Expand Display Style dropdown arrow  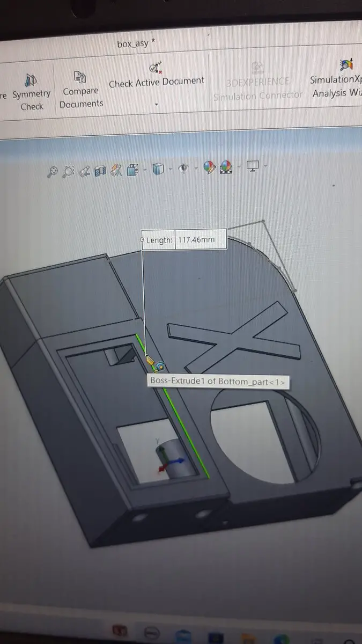(x=171, y=170)
